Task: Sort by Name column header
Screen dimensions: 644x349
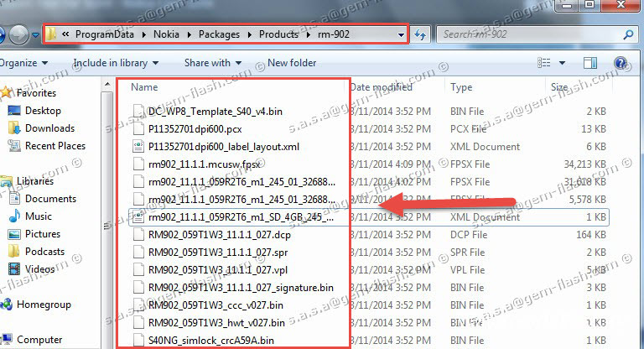Action: pyautogui.click(x=144, y=87)
